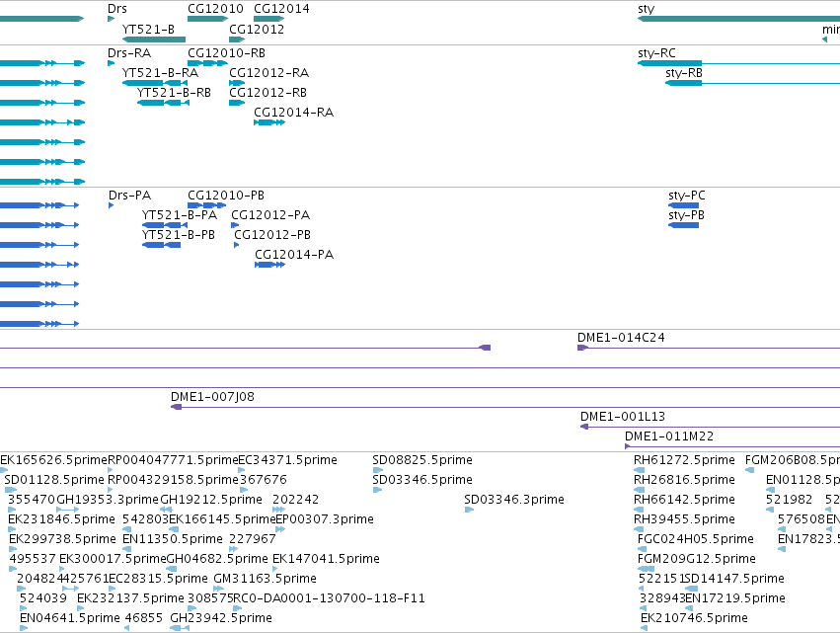Click the SD14147.5prime EST label
Image resolution: width=840 pixels, height=633 pixels.
[734, 579]
